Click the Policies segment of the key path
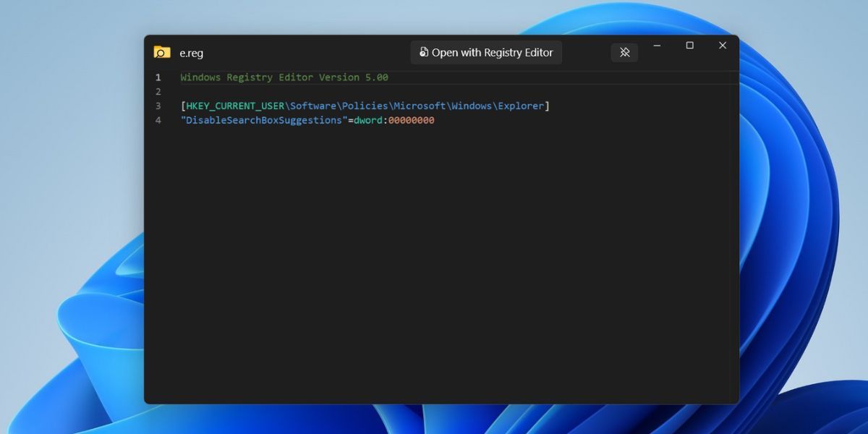The width and height of the screenshot is (868, 434). pos(365,106)
